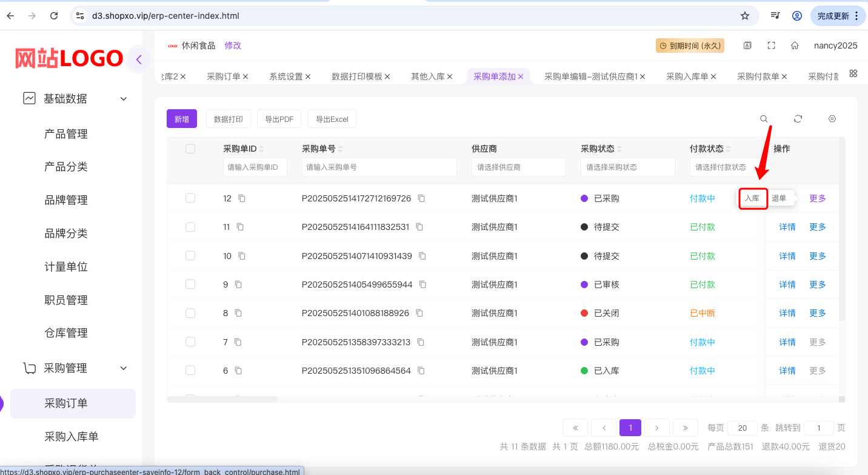Open 产品管理 in the sidebar
868x475 pixels.
pos(66,134)
